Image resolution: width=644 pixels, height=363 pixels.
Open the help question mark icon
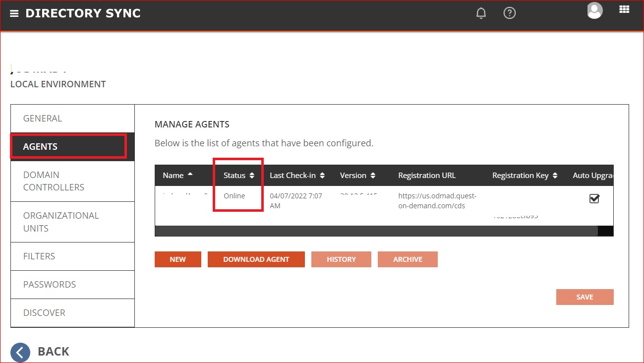509,13
